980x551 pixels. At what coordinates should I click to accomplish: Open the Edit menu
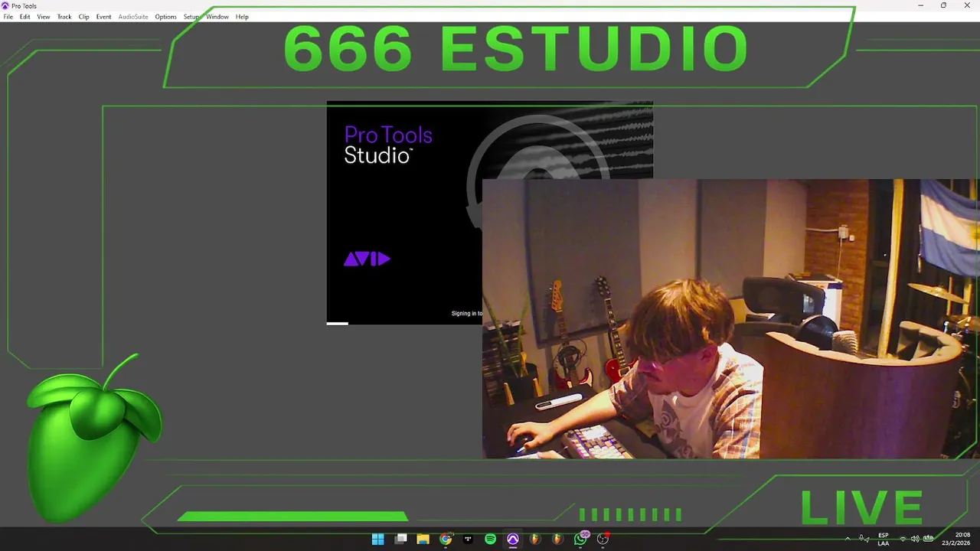pos(25,17)
